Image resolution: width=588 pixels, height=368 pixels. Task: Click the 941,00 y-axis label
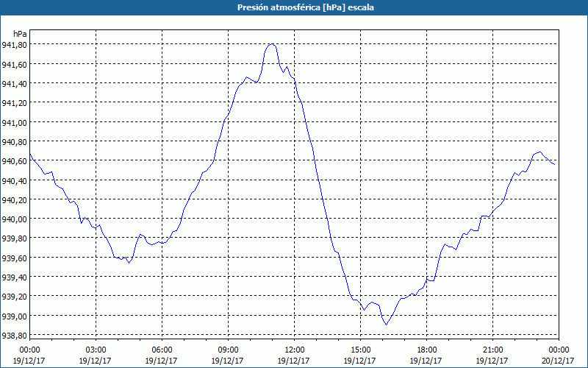point(14,123)
